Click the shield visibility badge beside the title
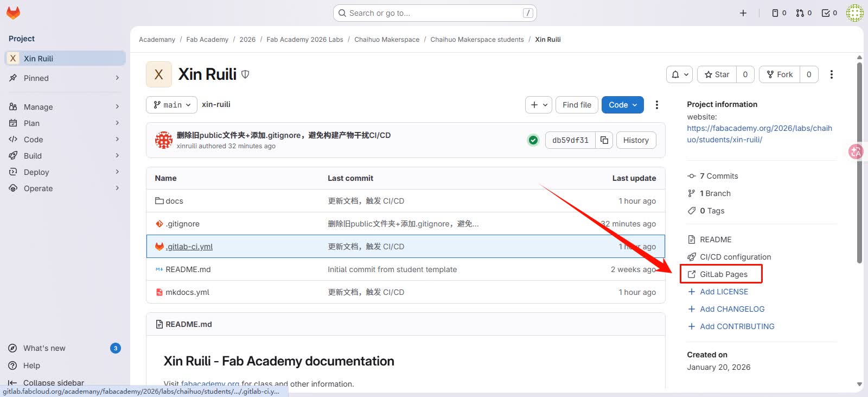Viewport: 868px width, 397px height. click(x=245, y=74)
